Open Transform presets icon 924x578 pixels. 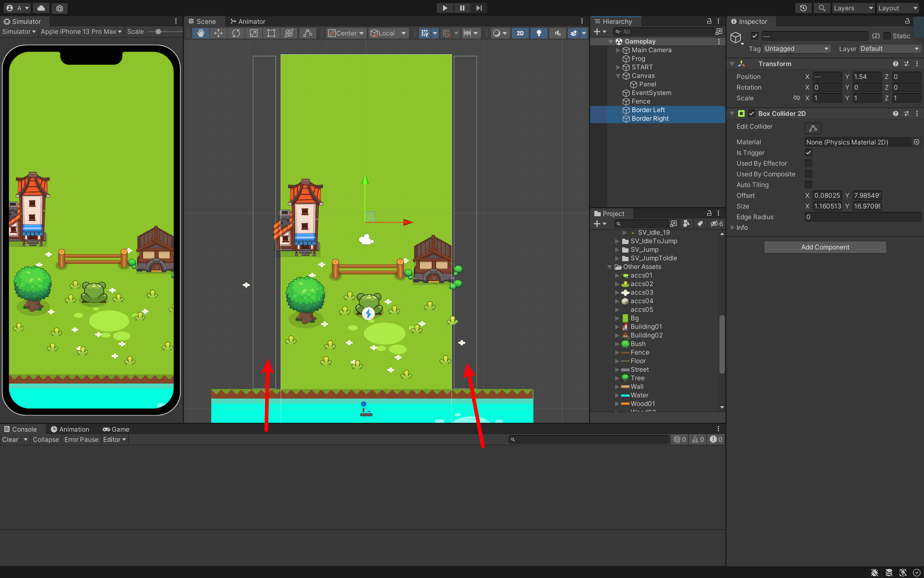(906, 64)
